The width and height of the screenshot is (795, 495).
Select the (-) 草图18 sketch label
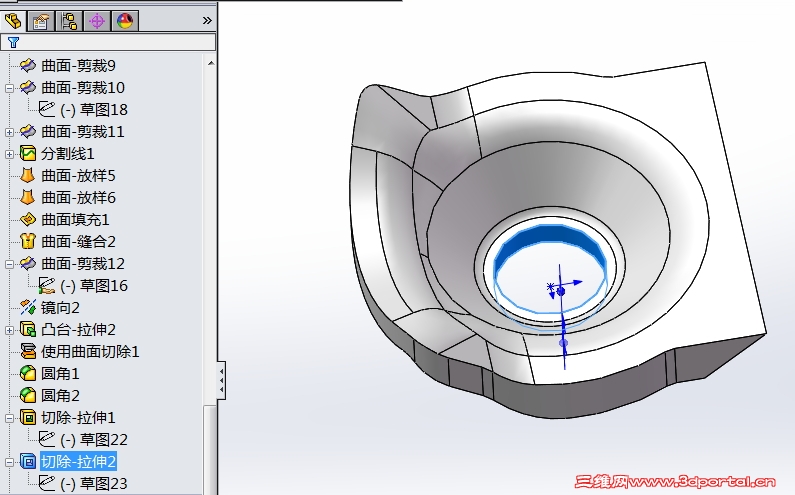coord(94,110)
